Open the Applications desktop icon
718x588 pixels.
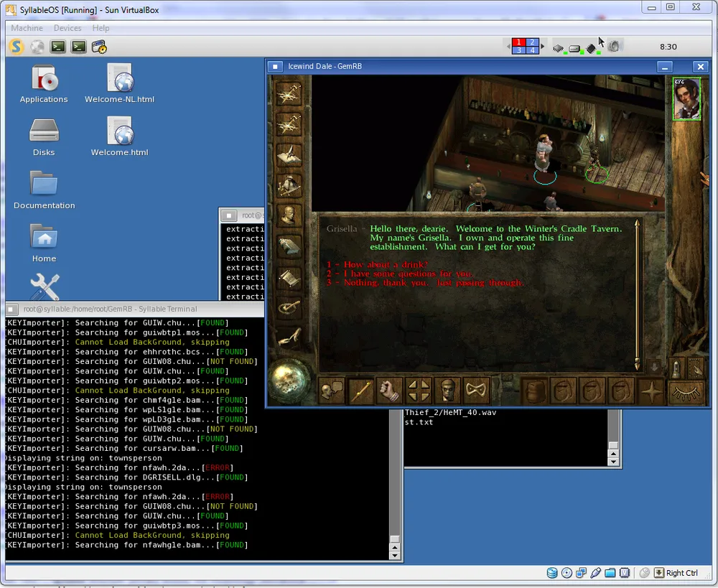click(x=44, y=83)
